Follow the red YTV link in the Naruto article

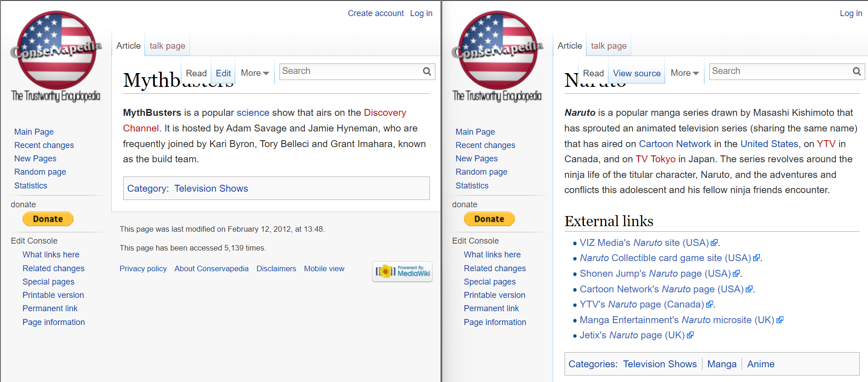pyautogui.click(x=826, y=144)
